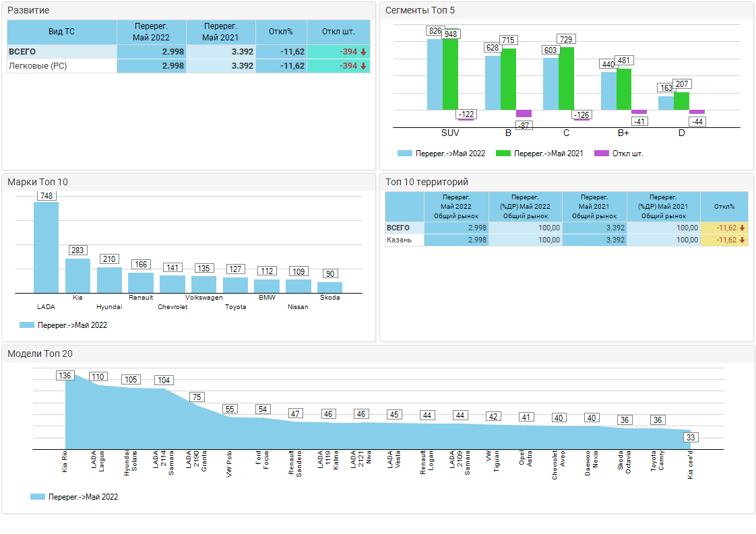Sort by Вид ТС column header

(61, 32)
